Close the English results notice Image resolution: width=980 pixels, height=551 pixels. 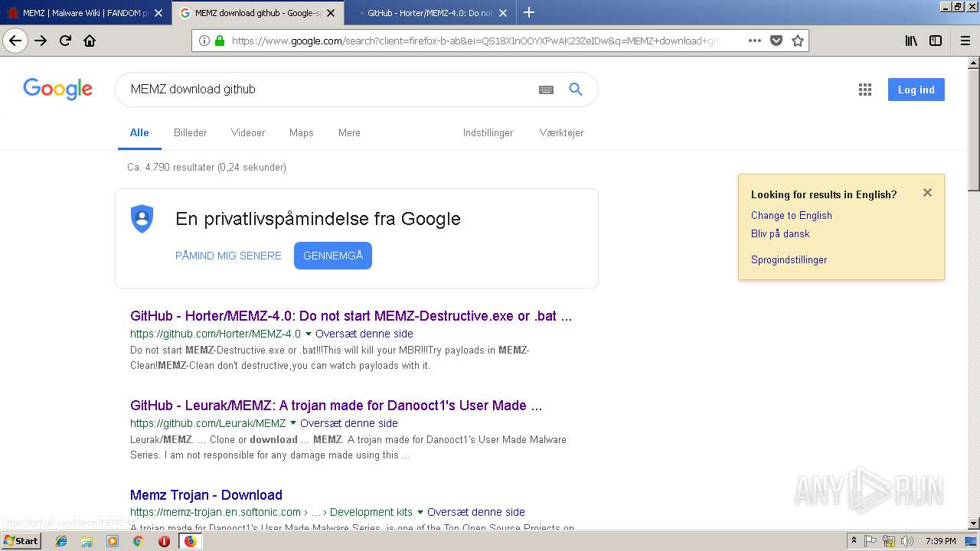927,193
